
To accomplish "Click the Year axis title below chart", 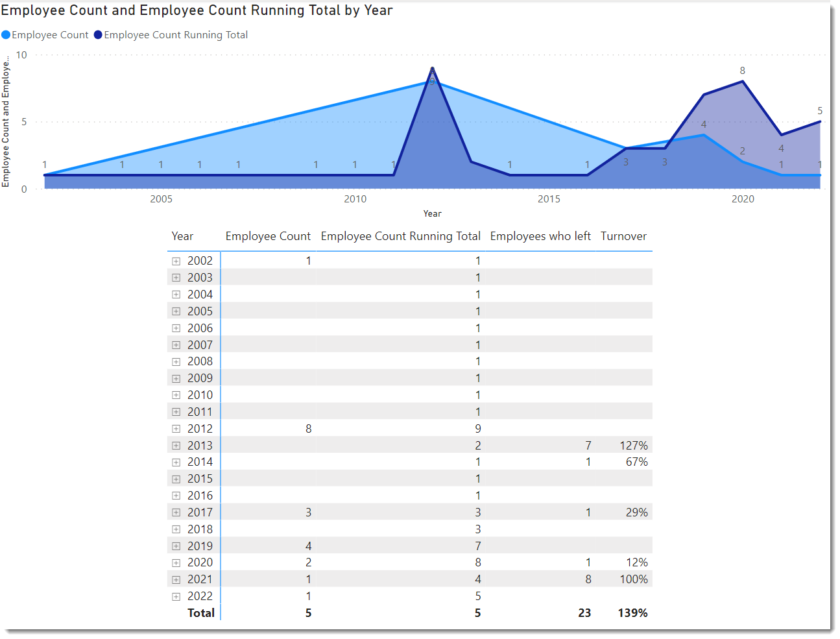I will click(x=433, y=213).
